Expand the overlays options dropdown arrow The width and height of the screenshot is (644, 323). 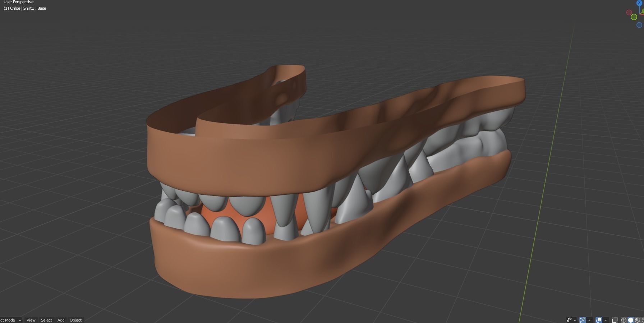(x=606, y=320)
